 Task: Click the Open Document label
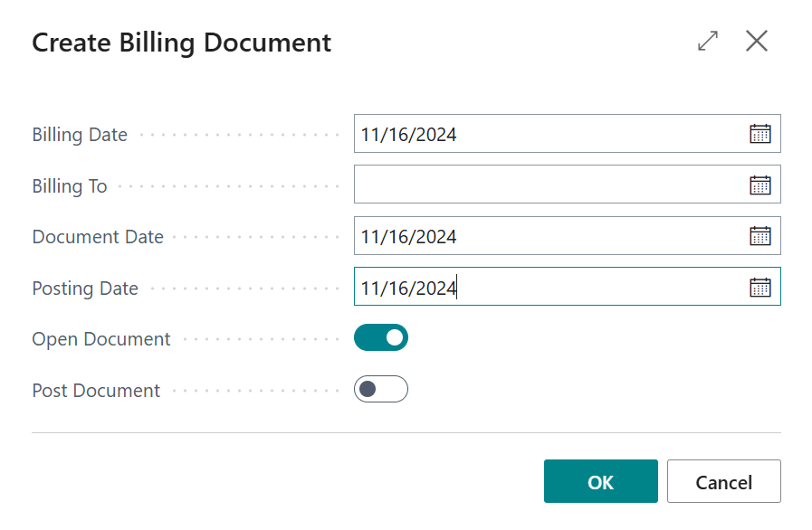point(101,339)
